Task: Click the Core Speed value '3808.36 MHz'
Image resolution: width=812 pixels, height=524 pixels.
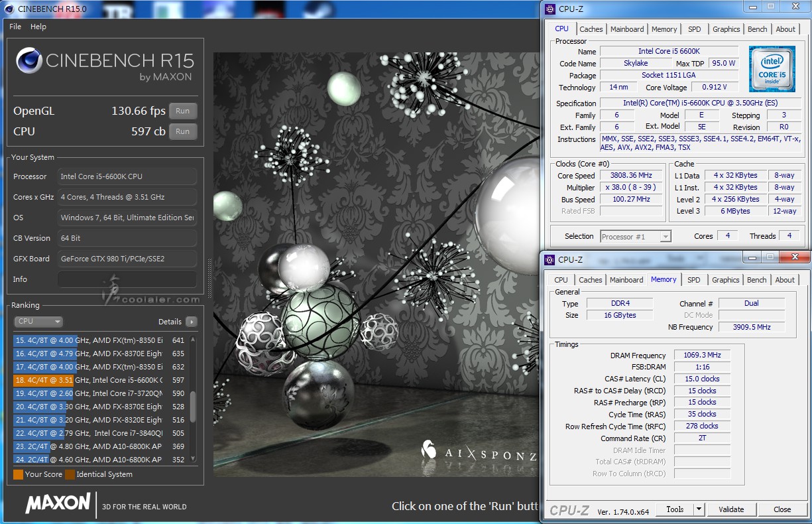Action: point(630,175)
